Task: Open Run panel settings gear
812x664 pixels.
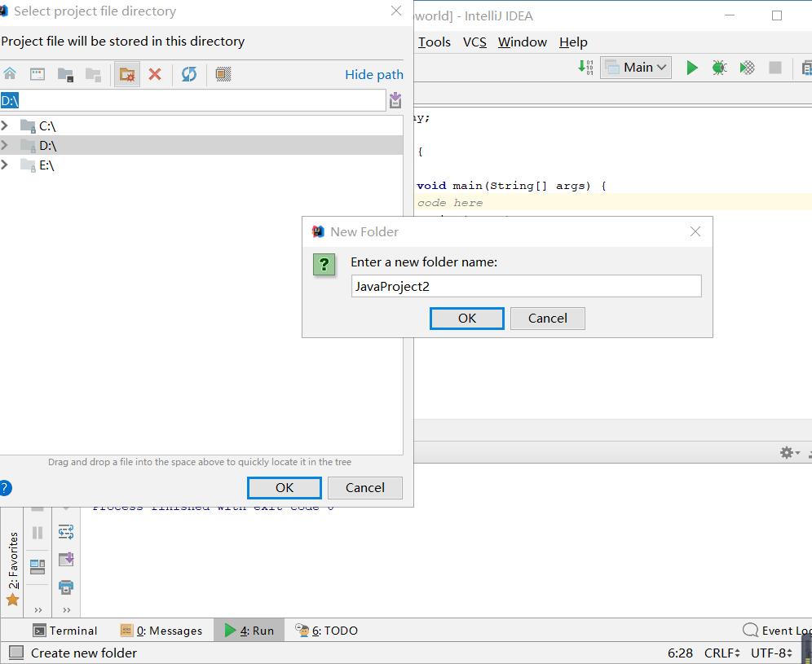Action: [x=789, y=452]
